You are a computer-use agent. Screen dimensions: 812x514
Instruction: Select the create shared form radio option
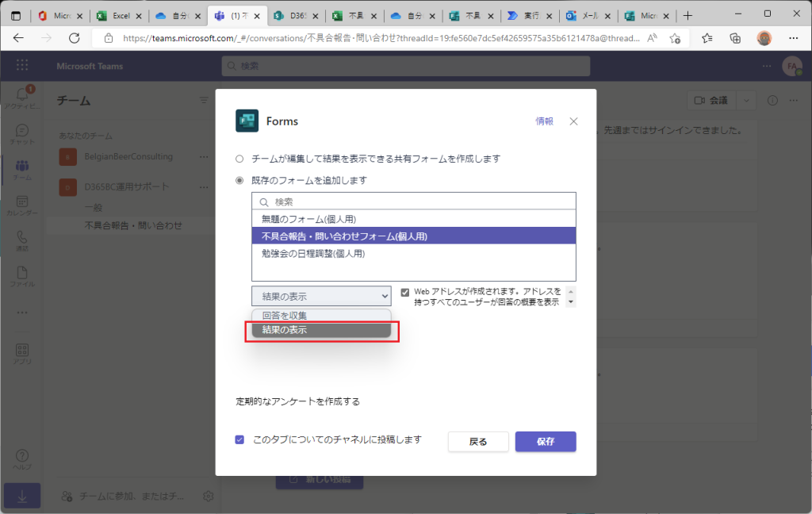pyautogui.click(x=239, y=159)
